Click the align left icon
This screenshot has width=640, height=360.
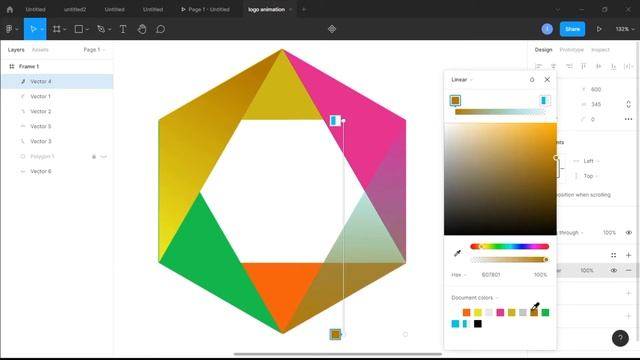tap(539, 66)
